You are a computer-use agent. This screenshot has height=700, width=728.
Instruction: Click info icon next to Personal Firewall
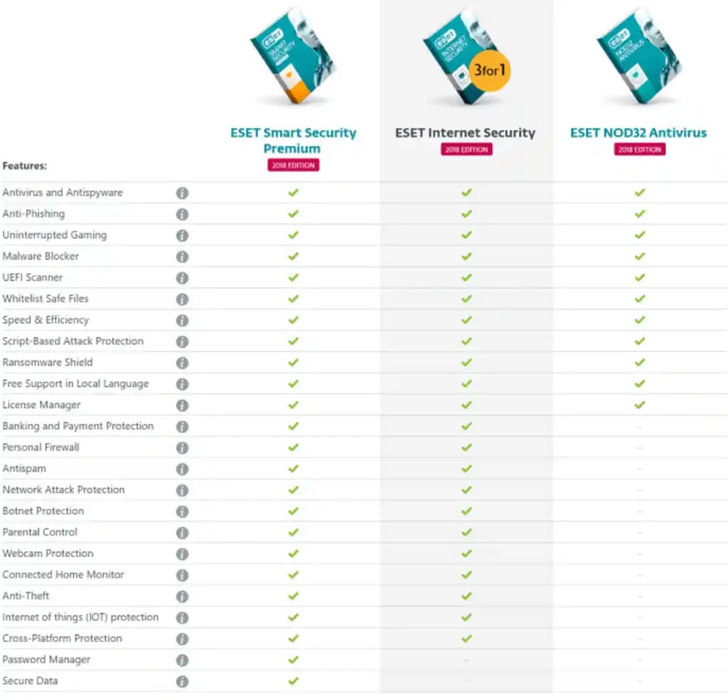click(182, 448)
